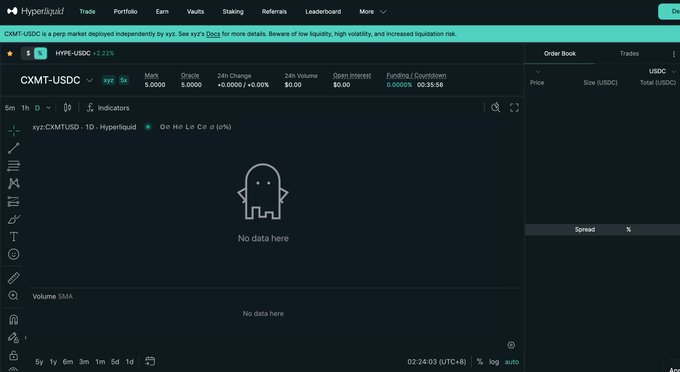
Task: Click the HYPE-USDC favorite ticker
Action: [x=85, y=53]
